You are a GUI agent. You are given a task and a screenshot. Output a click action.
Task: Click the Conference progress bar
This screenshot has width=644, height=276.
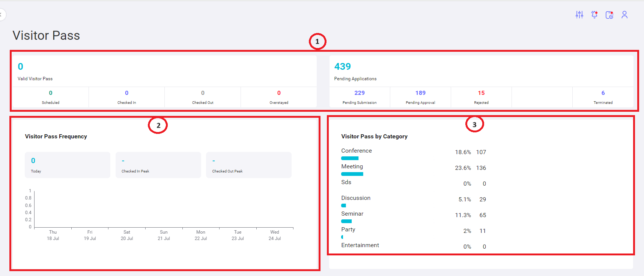click(350, 158)
